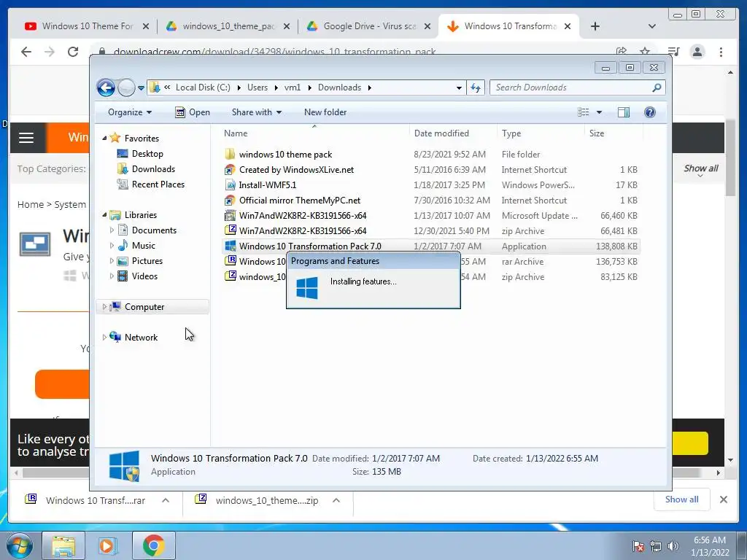This screenshot has height=560, width=747.
Task: Expand Show all categories on webpage
Action: [701, 169]
